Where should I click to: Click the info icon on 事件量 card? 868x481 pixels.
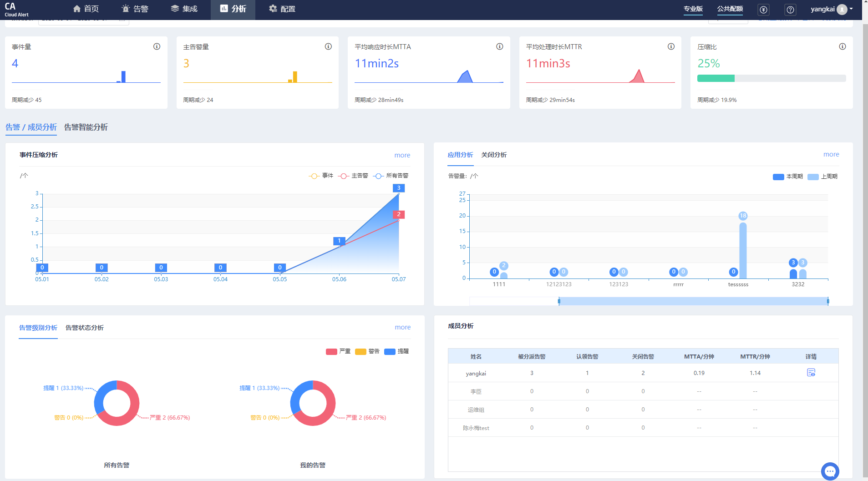(x=157, y=46)
